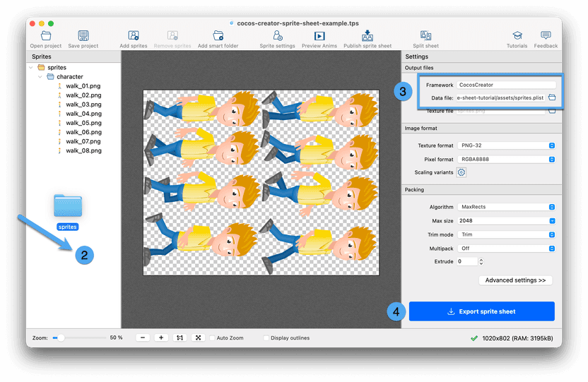Save project via toolbar icon
Screen dimensions: 588x382
[x=83, y=40]
